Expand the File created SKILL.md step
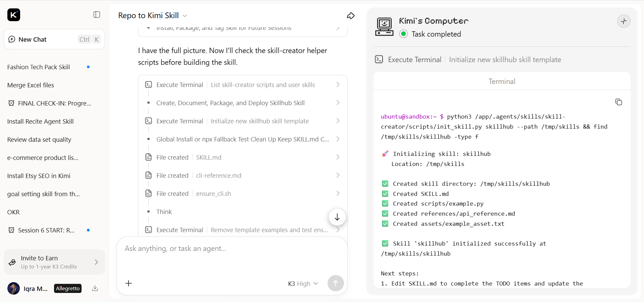The height and width of the screenshot is (302, 644). pyautogui.click(x=243, y=157)
